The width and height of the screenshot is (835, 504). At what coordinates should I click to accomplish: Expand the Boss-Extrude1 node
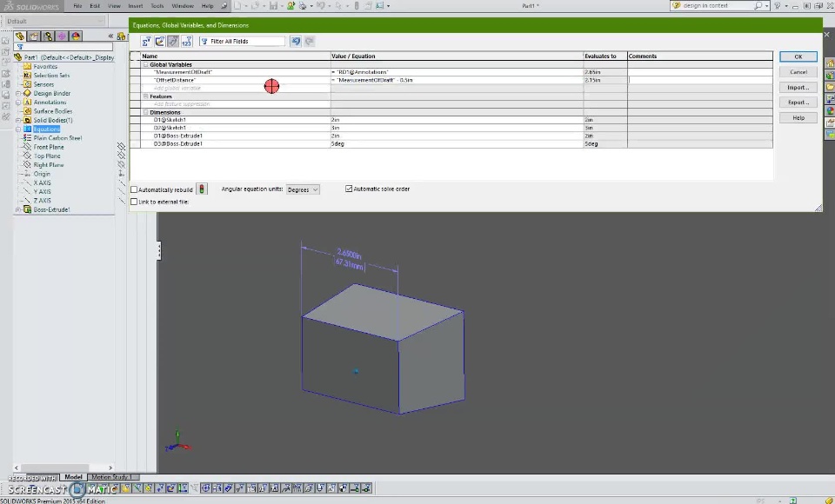(x=18, y=209)
